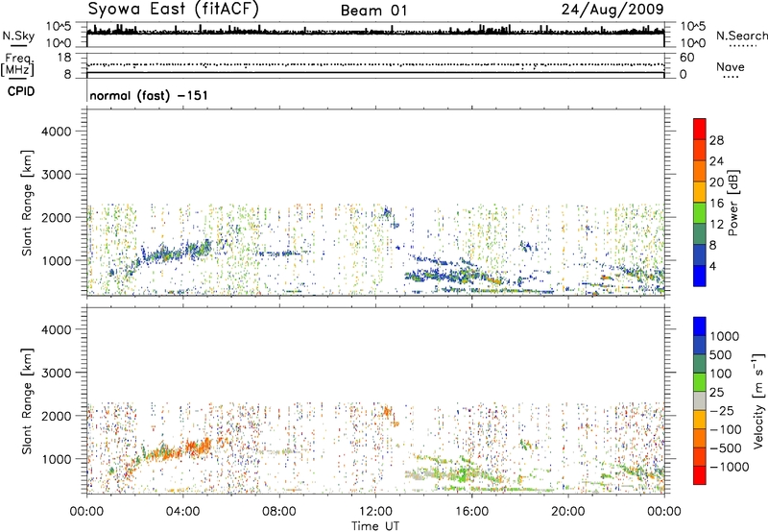Click the 16:00 time axis tick label

(x=471, y=512)
